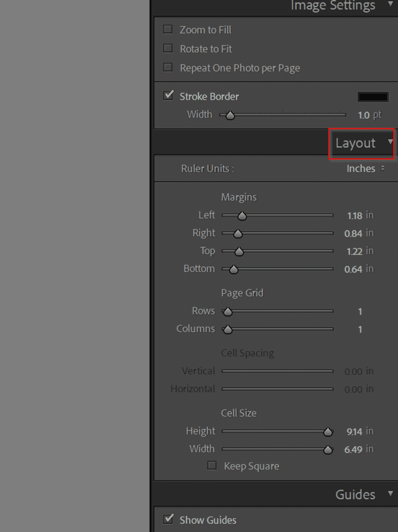Screen dimensions: 398x532
Task: Click the Left margin value 1.18
Action: [x=355, y=216]
